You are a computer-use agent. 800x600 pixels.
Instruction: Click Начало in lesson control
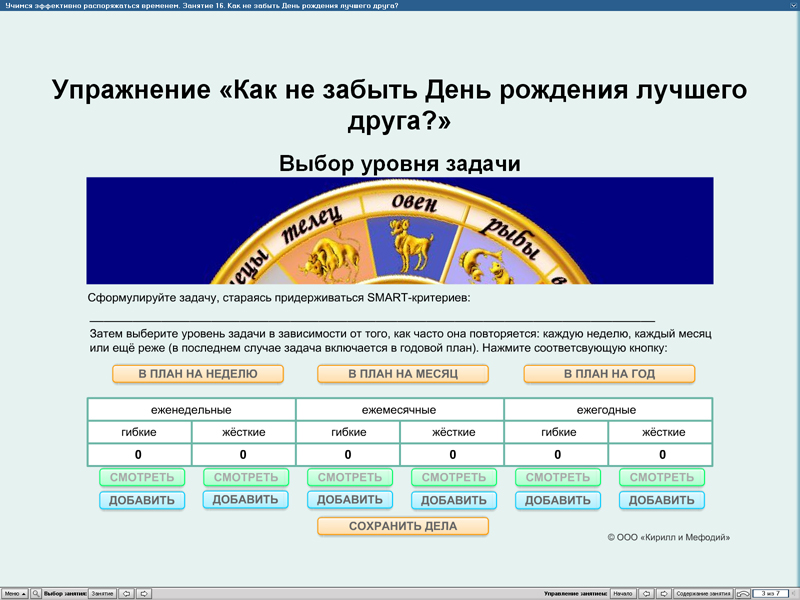tap(623, 592)
